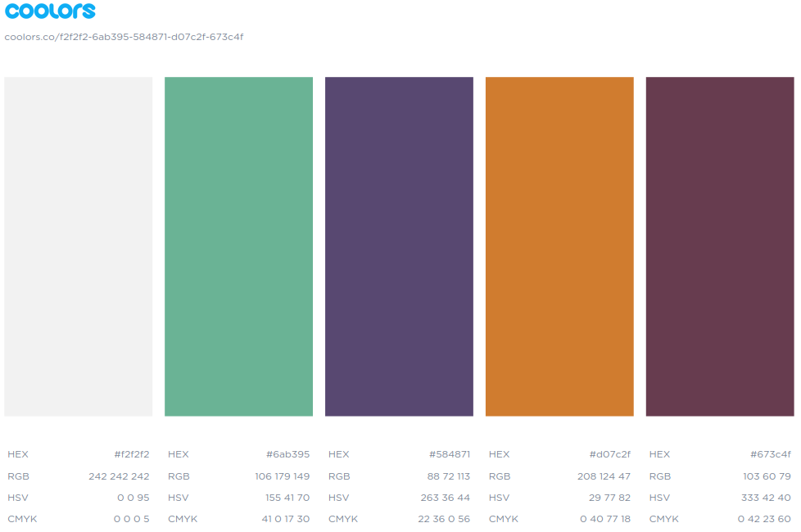Click the hex value #f2f2f2
Screen dimensions: 801x532
[132, 454]
